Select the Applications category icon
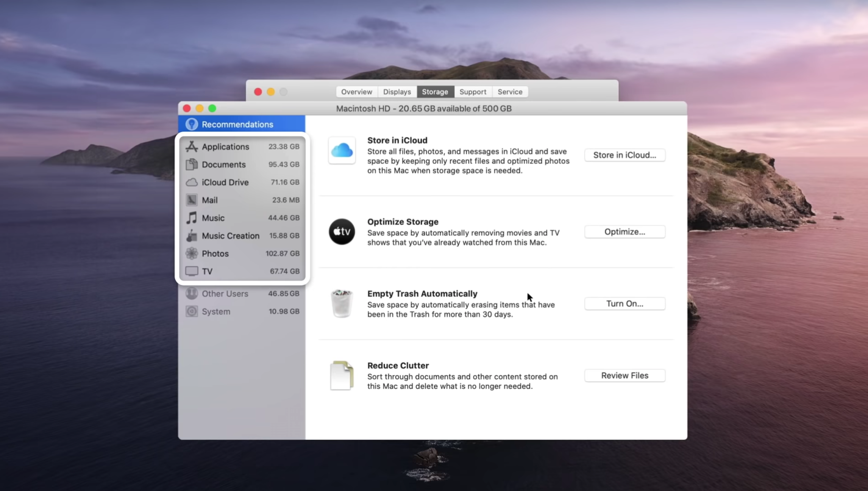This screenshot has width=868, height=491. coord(192,147)
